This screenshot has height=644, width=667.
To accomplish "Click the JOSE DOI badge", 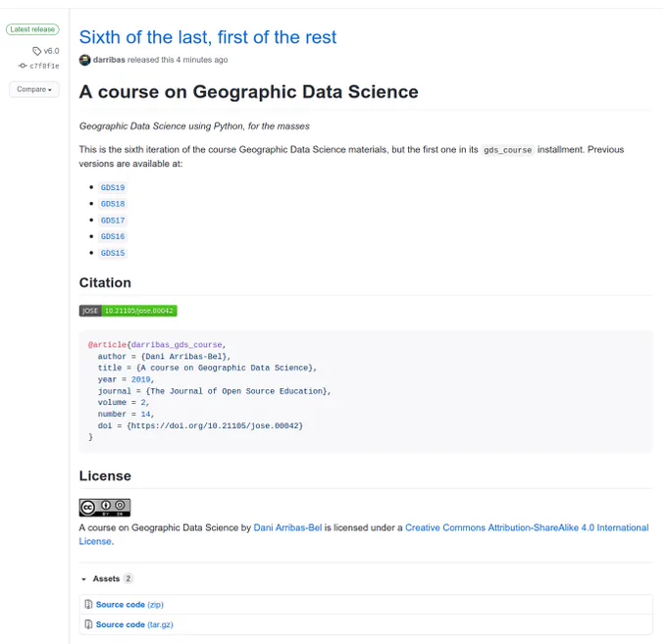I will [128, 311].
